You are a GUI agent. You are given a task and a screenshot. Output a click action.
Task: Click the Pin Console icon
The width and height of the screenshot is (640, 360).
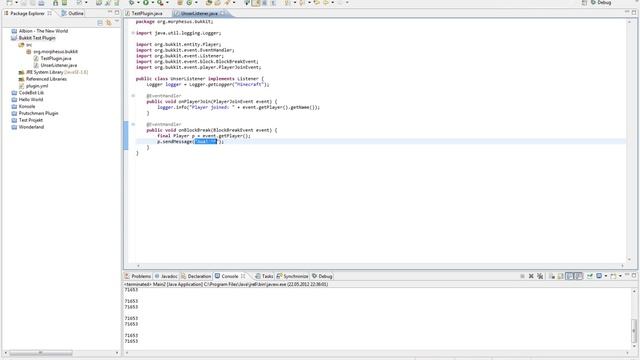click(x=590, y=276)
